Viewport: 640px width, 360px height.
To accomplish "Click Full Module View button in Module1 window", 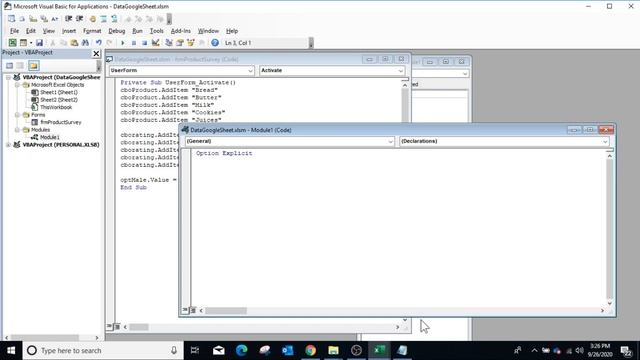I will click(x=193, y=311).
